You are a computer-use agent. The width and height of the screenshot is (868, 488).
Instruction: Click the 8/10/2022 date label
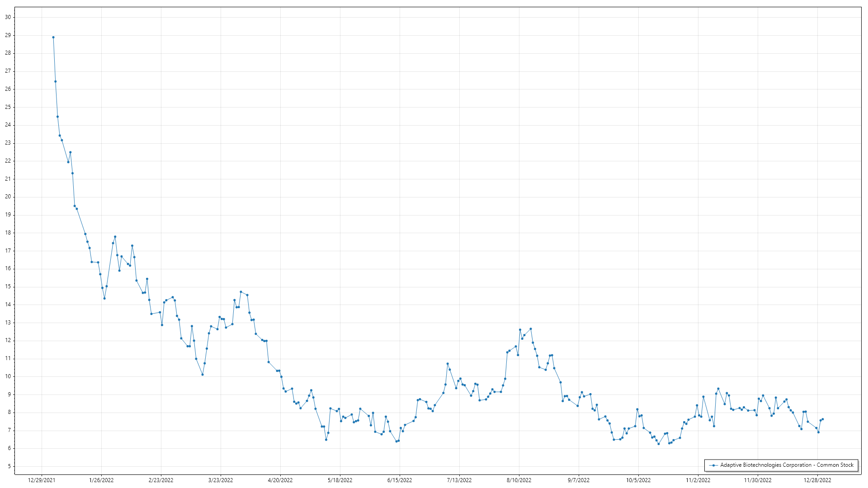[519, 480]
